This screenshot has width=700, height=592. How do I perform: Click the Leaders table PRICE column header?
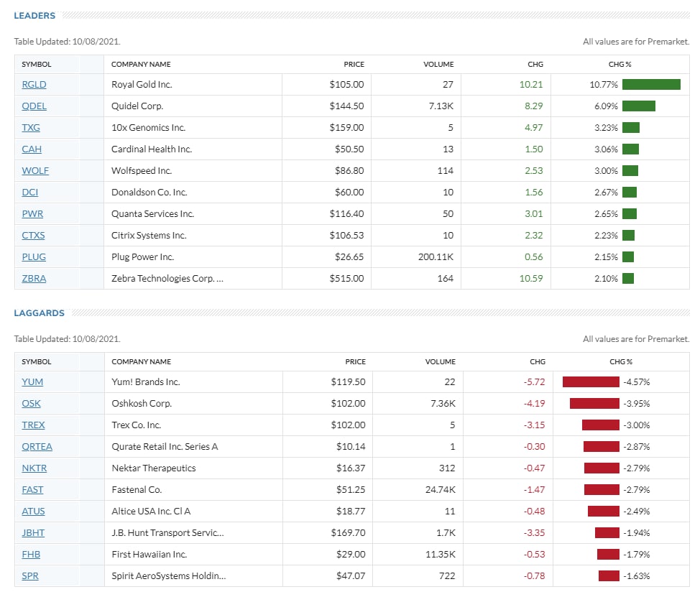pos(354,64)
